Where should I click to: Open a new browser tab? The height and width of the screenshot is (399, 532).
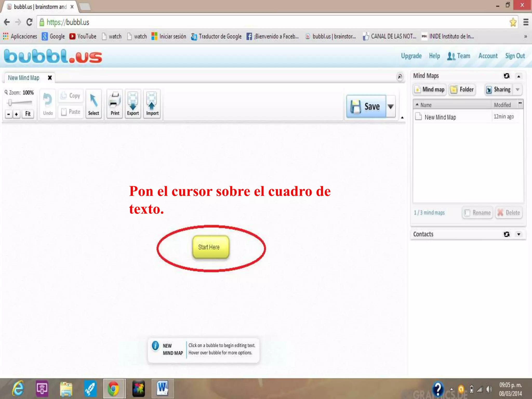point(85,7)
